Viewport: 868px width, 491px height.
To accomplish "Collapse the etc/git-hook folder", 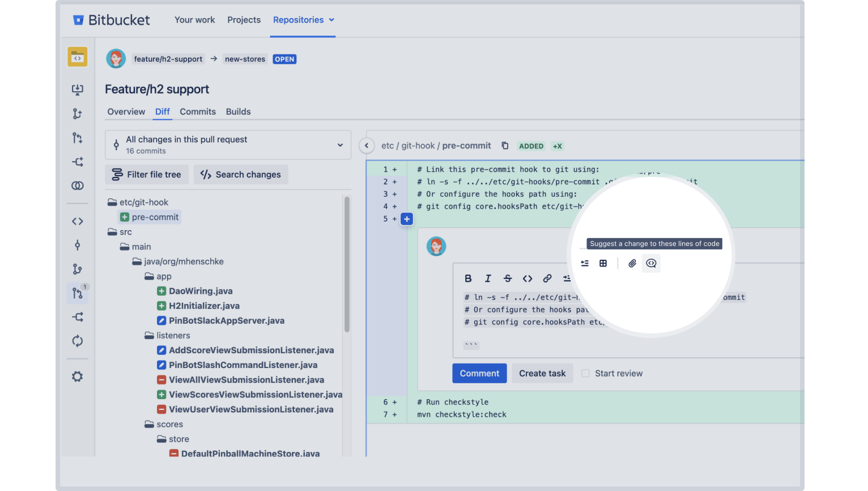I will coord(138,202).
